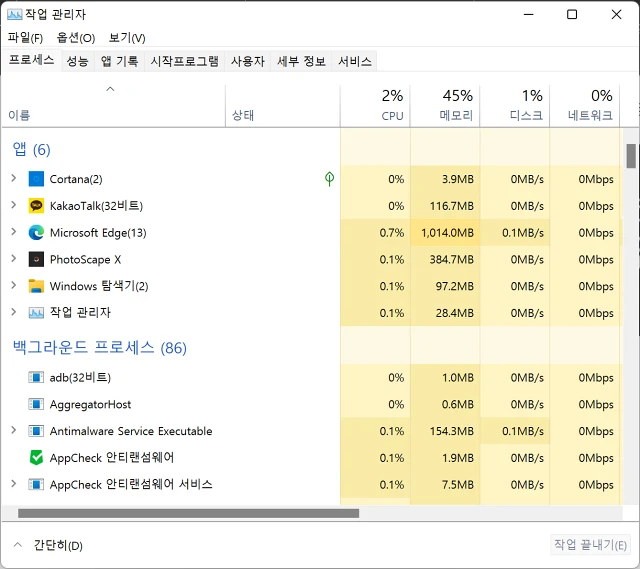Expand the Microsoft Edge(13) process group
Screen dimensions: 640x569
pyautogui.click(x=13, y=231)
